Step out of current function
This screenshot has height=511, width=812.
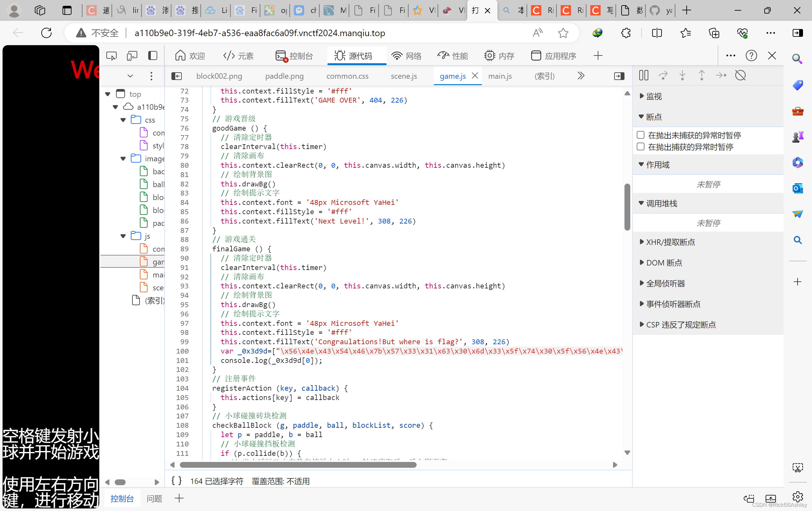click(701, 75)
